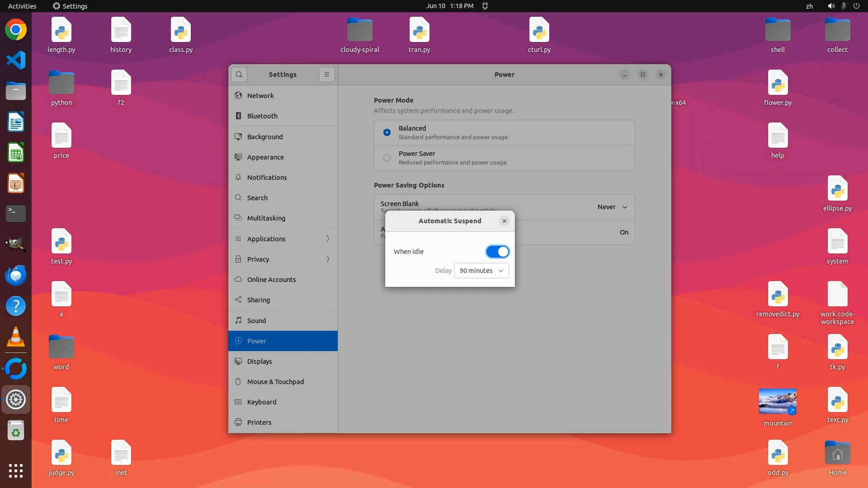Open Terminal from the dock

[x=16, y=214]
